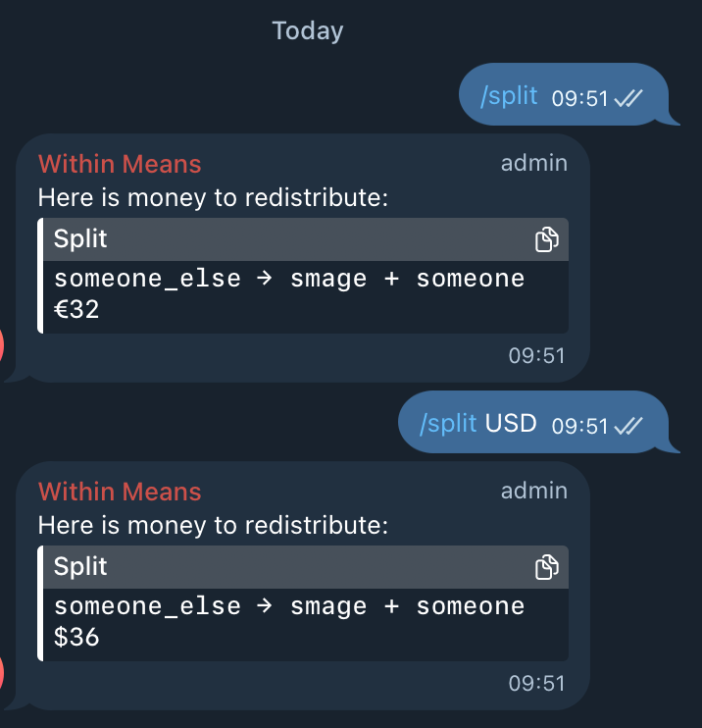The width and height of the screenshot is (702, 728).
Task: Click the admin label on the first reply
Action: (534, 164)
